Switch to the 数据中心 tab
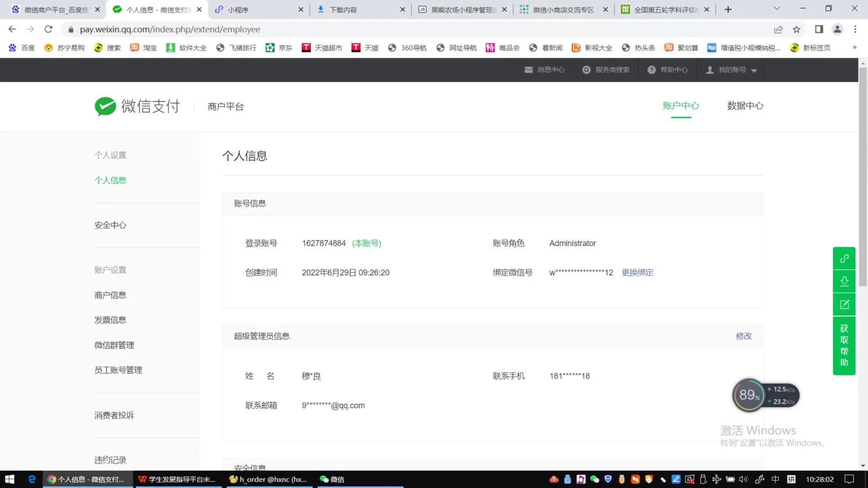Screen dimensions: 868x488 745,106
